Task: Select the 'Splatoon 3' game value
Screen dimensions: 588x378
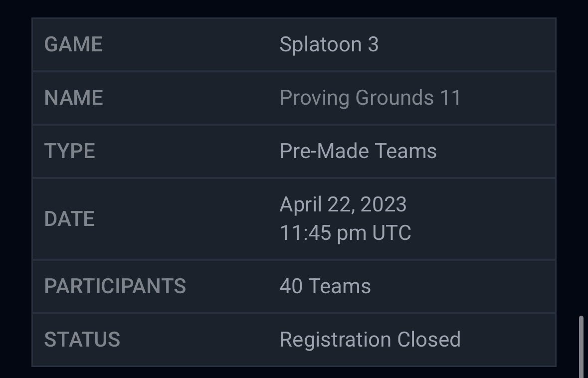Action: click(329, 44)
